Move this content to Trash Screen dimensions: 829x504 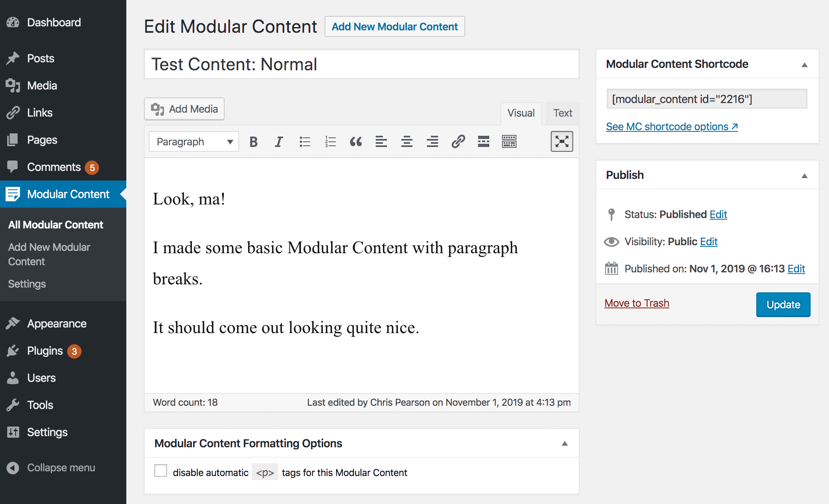pos(637,303)
